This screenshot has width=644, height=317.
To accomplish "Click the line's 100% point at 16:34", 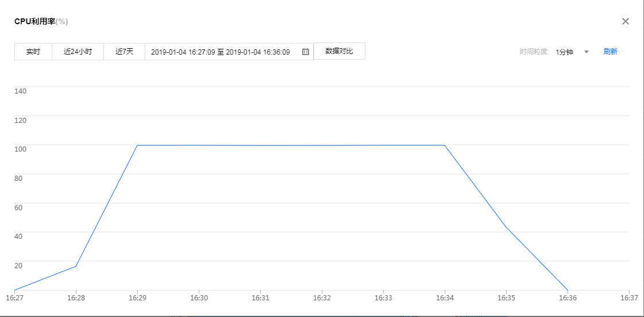I will coord(445,145).
